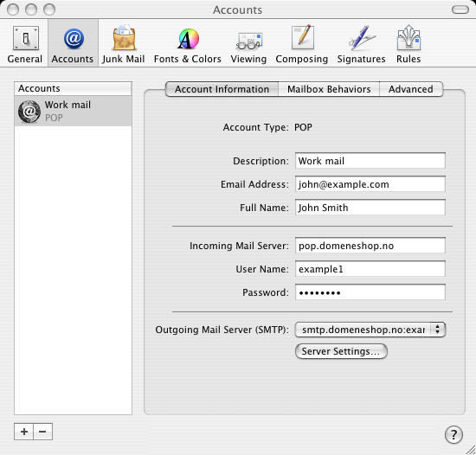Viewport: 476px width, 455px height.
Task: Focus the Incoming Mail Server field
Action: 370,246
